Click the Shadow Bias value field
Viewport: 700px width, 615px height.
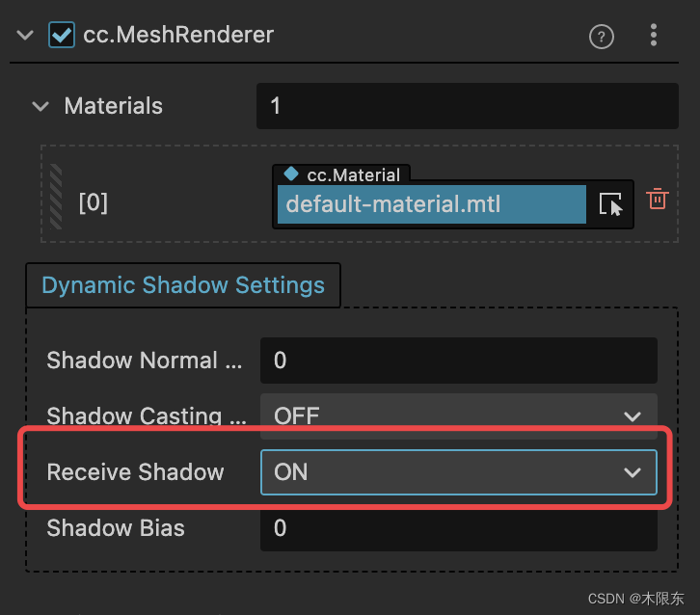tap(459, 528)
